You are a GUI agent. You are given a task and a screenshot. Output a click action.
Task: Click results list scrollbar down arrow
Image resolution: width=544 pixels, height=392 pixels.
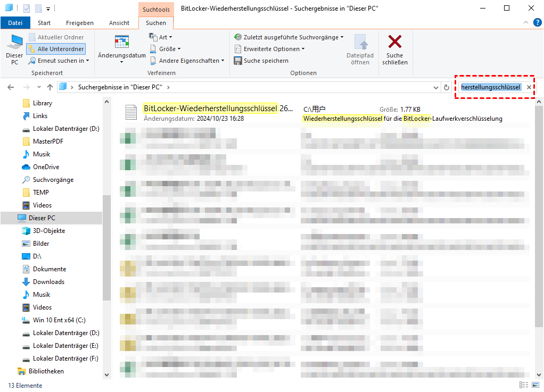[539, 375]
